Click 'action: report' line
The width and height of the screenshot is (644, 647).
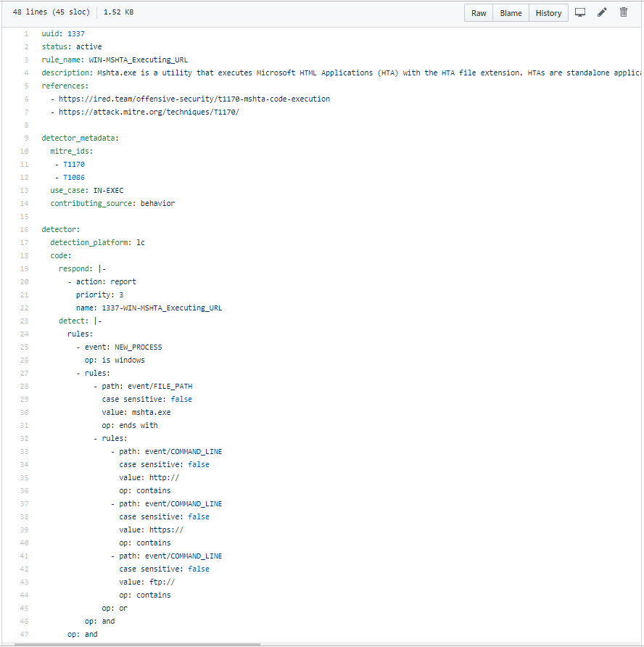pos(106,282)
